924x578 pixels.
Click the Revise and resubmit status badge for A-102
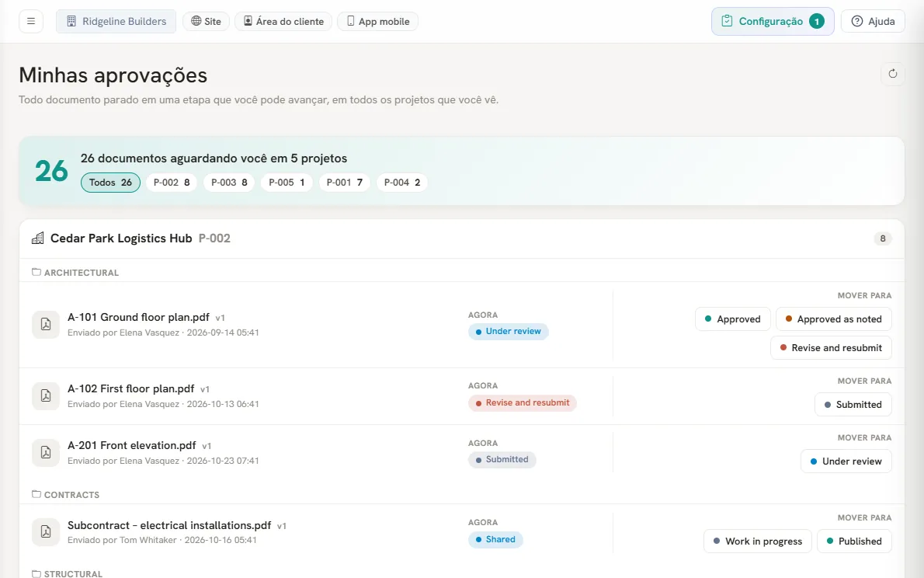[522, 403]
